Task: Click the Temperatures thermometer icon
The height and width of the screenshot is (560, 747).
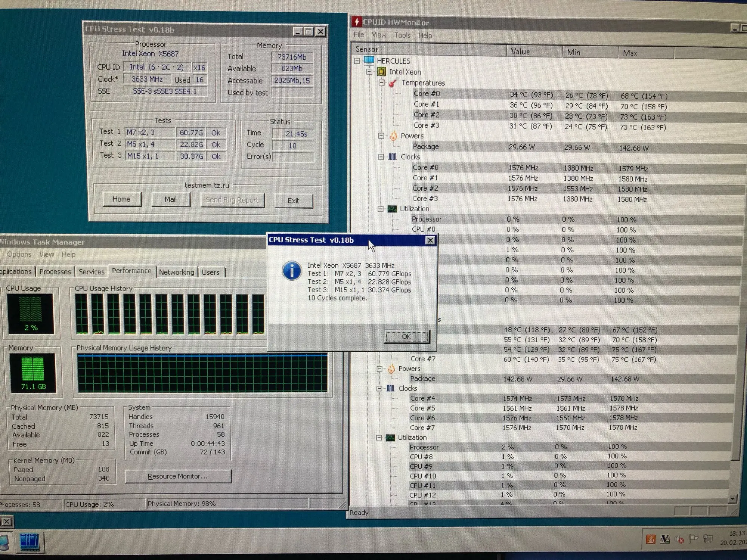Action: (x=393, y=83)
